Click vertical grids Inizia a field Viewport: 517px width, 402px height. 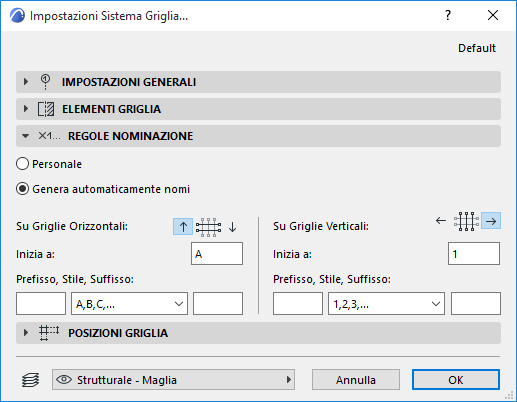[474, 254]
